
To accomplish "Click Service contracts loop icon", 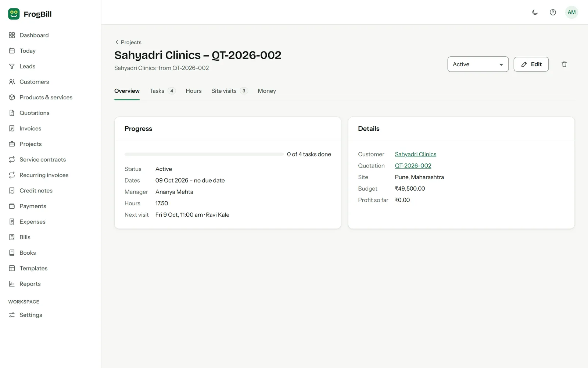I will 12,160.
